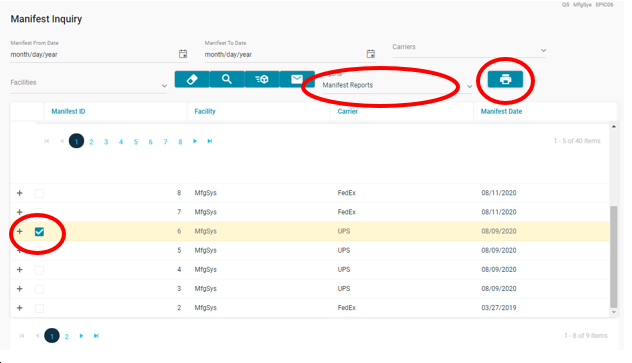Click the eraser clear-filters button
This screenshot has height=363, width=632.
(x=192, y=79)
